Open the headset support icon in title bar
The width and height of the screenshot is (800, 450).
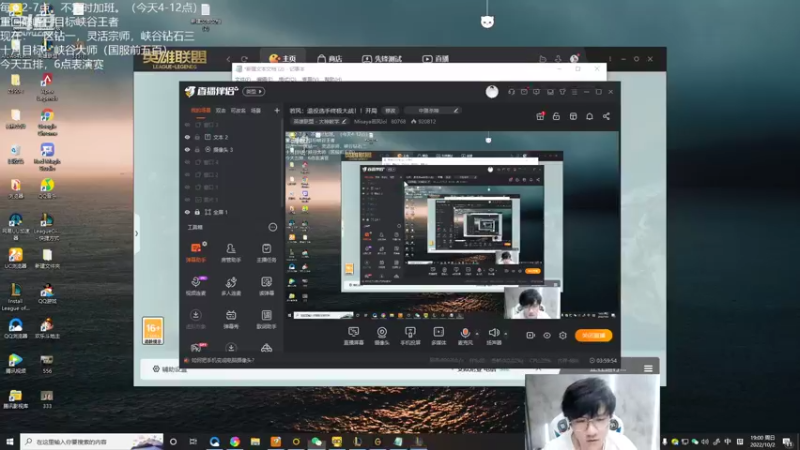click(x=511, y=92)
